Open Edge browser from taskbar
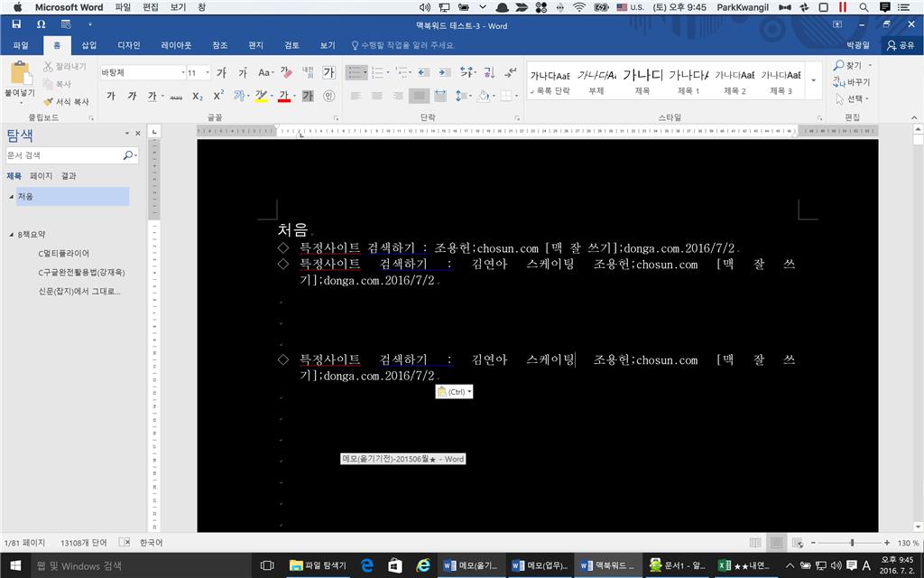This screenshot has width=924, height=578. (x=366, y=565)
